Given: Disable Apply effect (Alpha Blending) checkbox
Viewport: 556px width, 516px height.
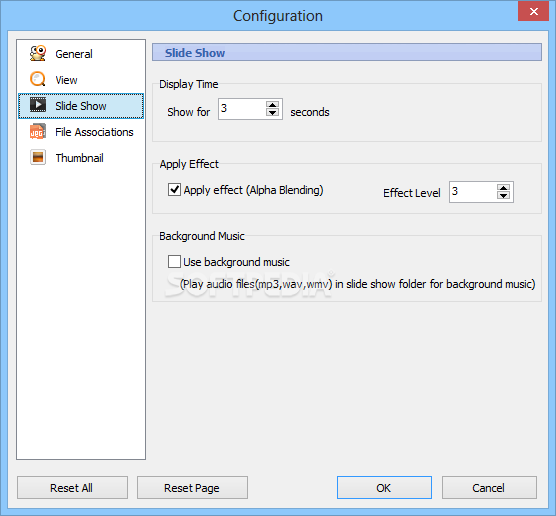Looking at the screenshot, I should pyautogui.click(x=174, y=190).
